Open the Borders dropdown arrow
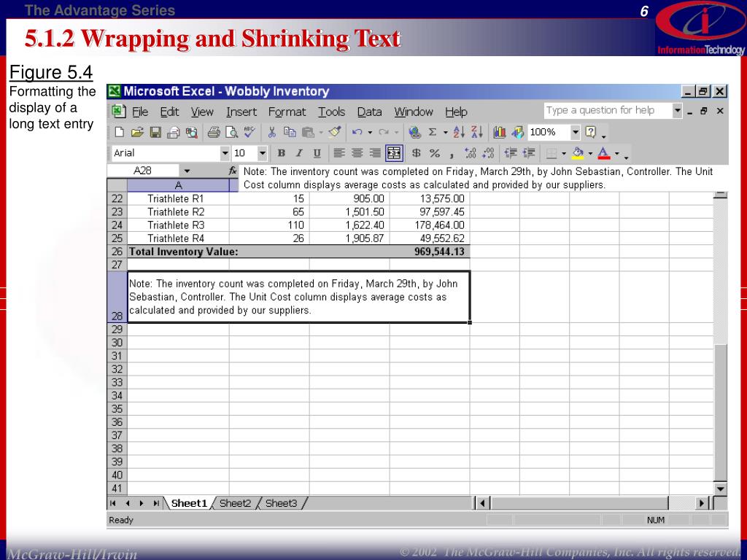 coord(564,153)
